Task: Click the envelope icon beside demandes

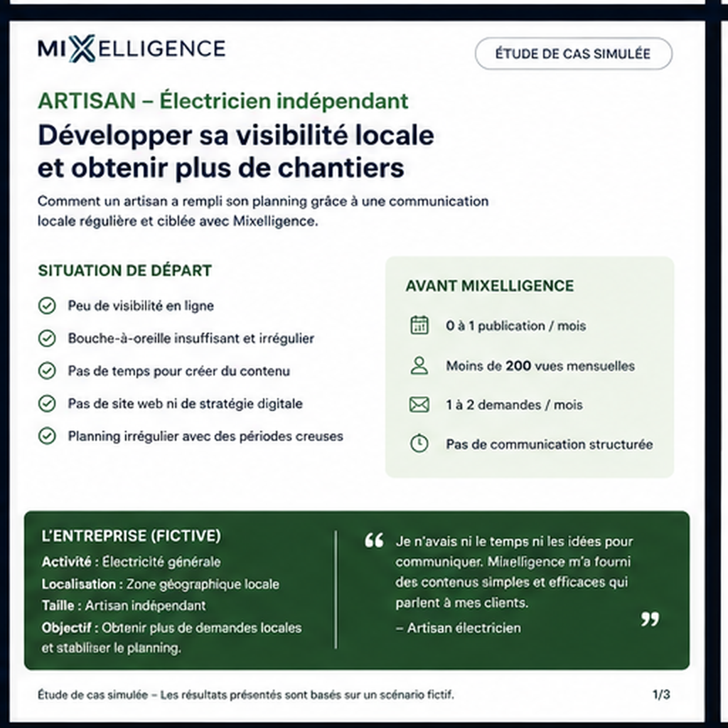Action: (419, 405)
